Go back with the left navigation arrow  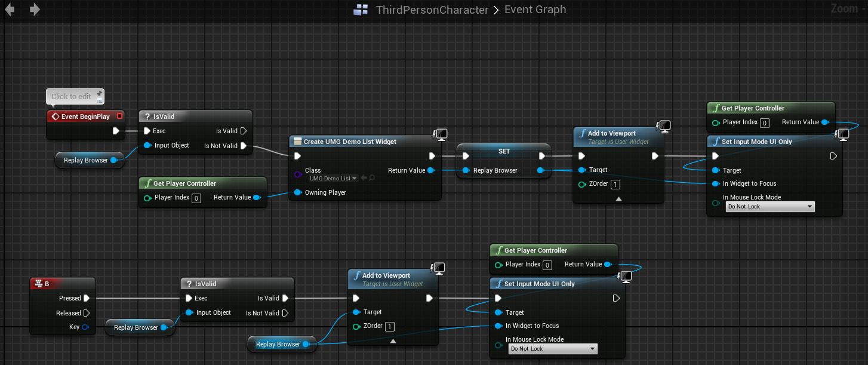click(10, 10)
